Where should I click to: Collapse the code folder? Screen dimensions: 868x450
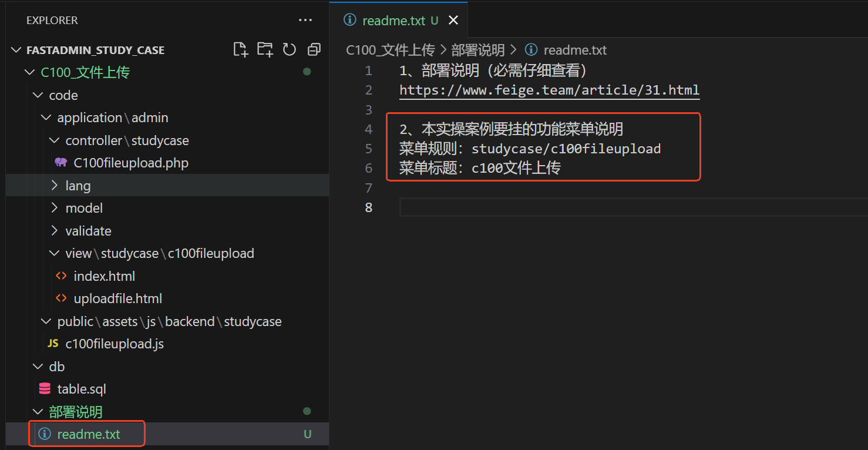pyautogui.click(x=38, y=95)
